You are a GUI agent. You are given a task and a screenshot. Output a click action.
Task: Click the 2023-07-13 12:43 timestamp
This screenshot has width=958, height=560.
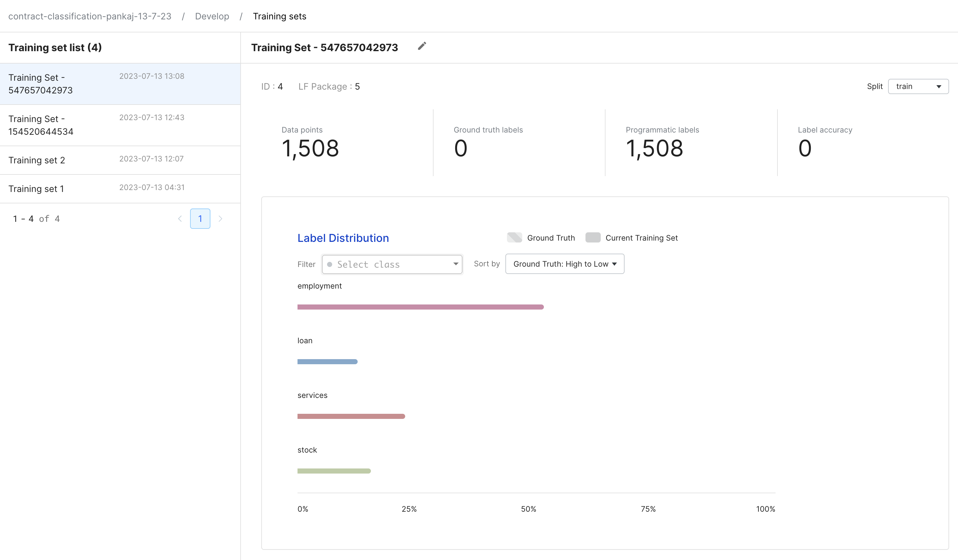(x=152, y=118)
